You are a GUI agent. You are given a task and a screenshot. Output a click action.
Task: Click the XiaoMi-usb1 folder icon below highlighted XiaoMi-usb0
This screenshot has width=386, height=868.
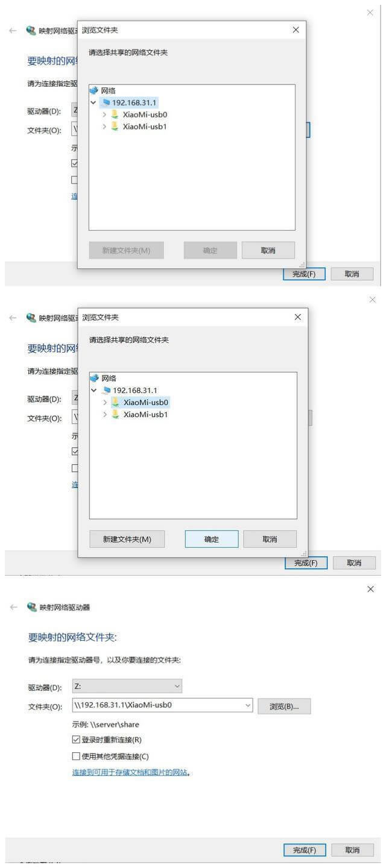[115, 414]
